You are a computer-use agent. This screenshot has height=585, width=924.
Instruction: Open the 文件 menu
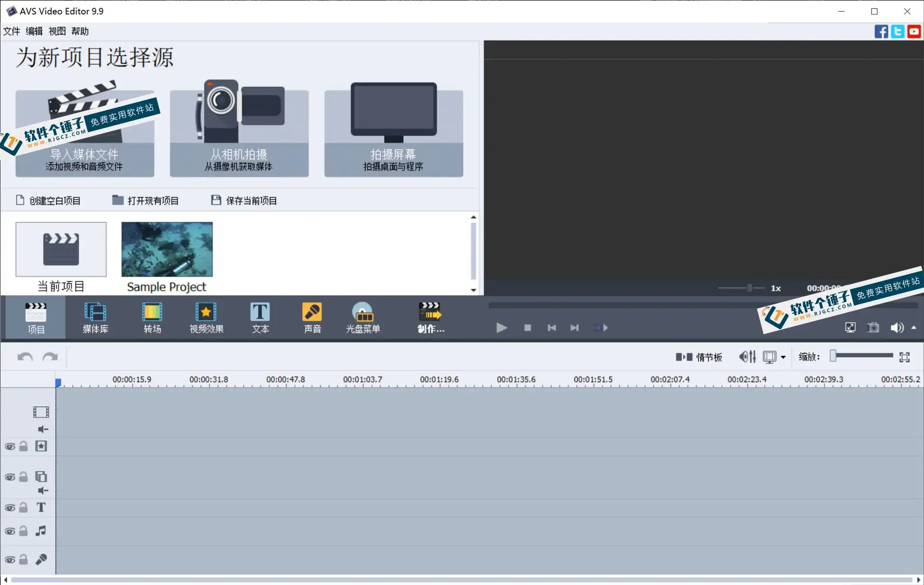coord(12,31)
